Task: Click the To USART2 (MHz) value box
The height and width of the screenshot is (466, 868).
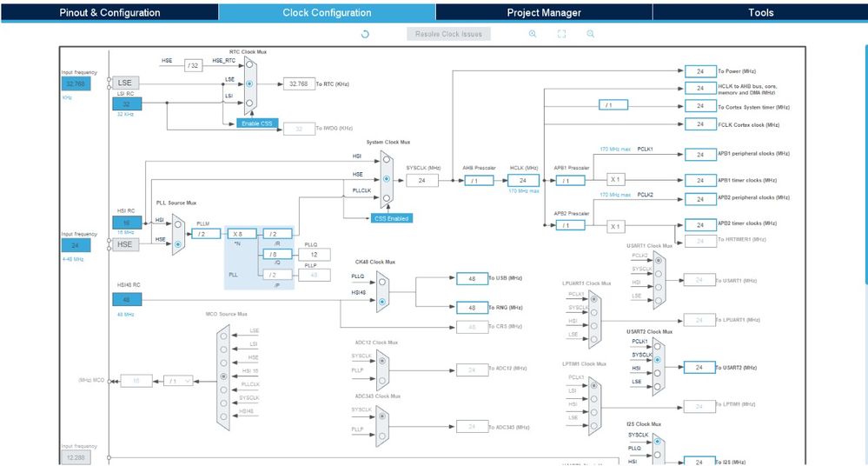Action: pos(699,368)
